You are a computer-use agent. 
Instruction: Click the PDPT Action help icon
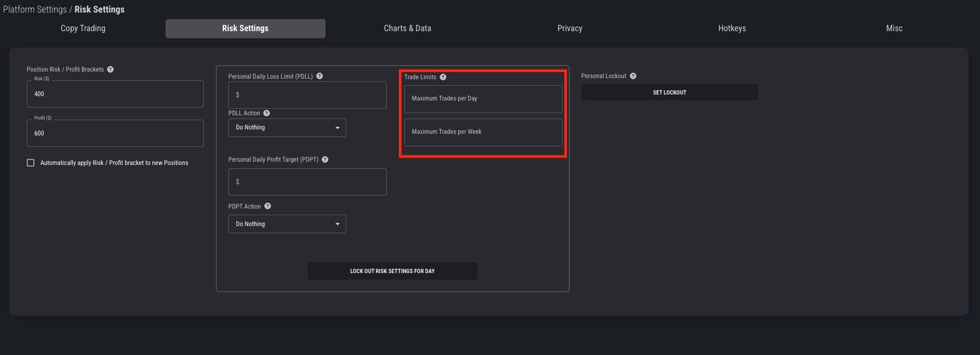click(268, 206)
